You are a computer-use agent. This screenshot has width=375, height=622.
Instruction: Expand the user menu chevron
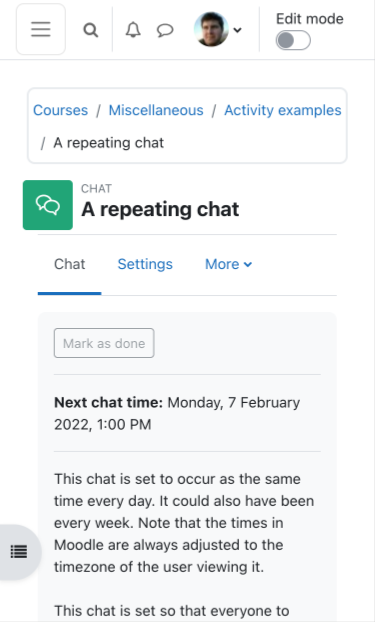coord(238,30)
